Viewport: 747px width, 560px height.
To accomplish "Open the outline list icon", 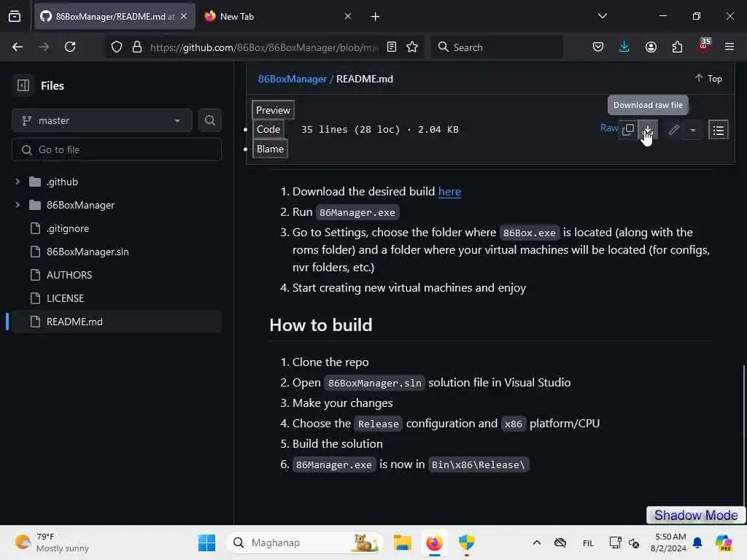I will coord(719,130).
